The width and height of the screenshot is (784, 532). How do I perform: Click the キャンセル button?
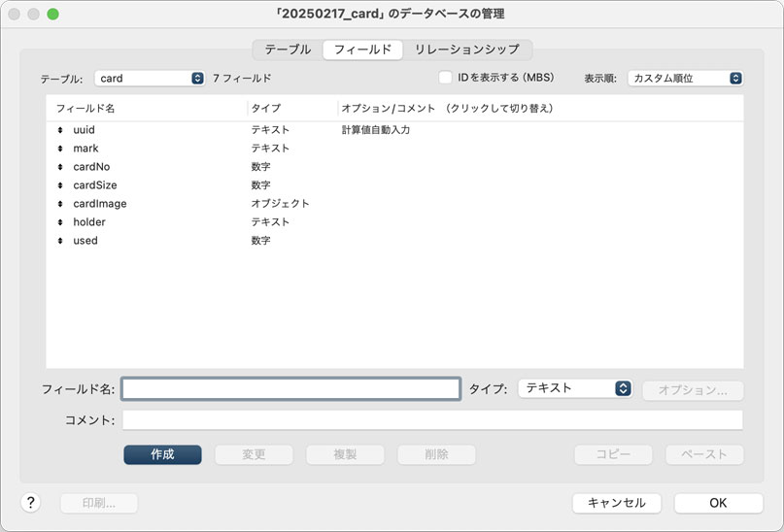pyautogui.click(x=617, y=503)
